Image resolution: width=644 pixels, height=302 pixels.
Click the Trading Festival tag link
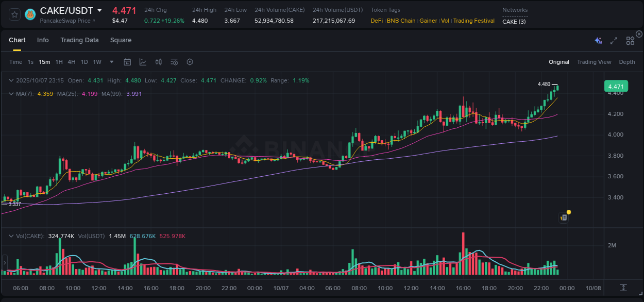[x=473, y=21]
